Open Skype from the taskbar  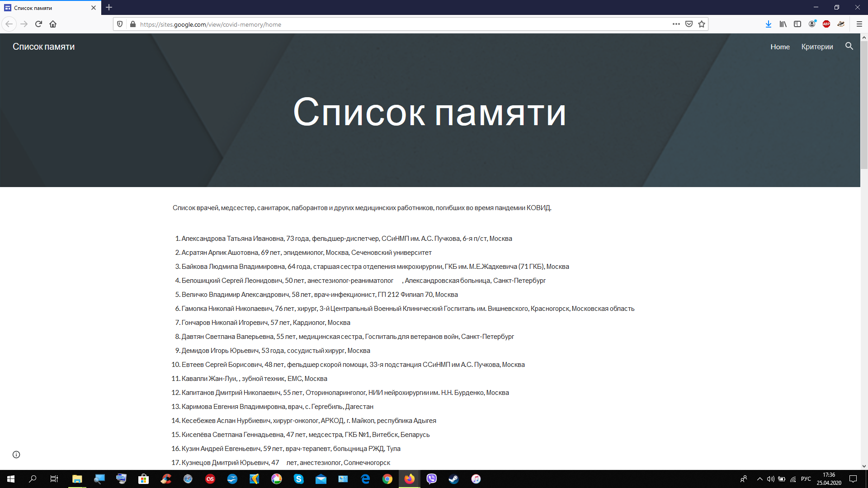298,479
